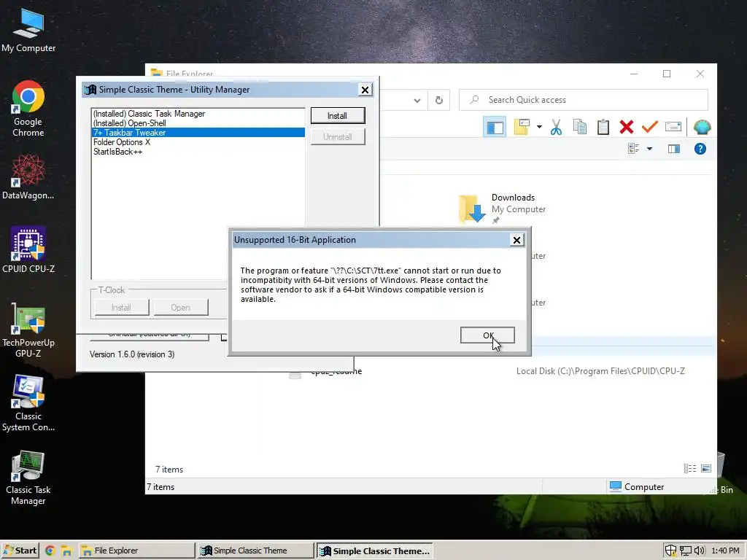This screenshot has height=560, width=747.
Task: Open the DataWagon desktop shortcut
Action: 28,176
